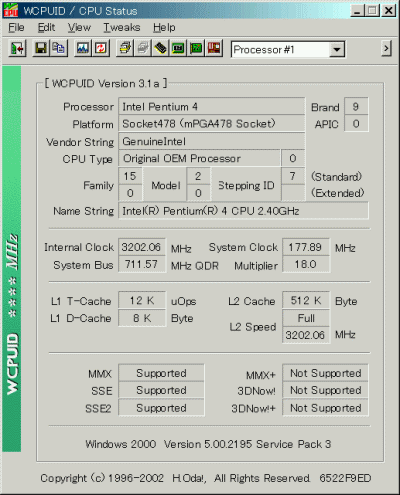Image resolution: width=400 pixels, height=495 pixels.
Task: Click the System Clock value 177.89
Action: (x=306, y=247)
